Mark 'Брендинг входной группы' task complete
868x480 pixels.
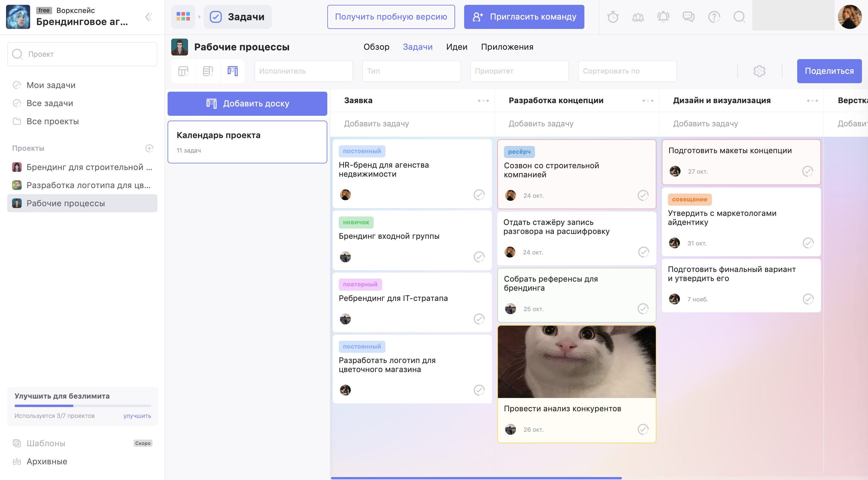pos(479,257)
